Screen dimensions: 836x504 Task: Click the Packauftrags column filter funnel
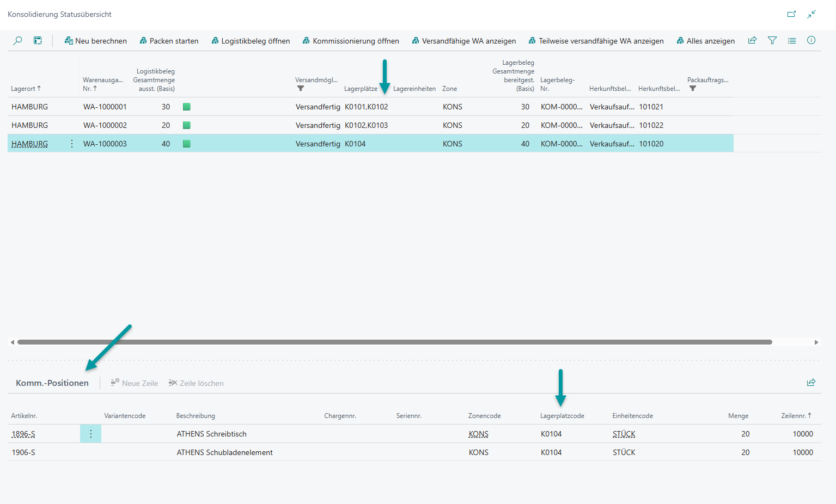tap(693, 88)
